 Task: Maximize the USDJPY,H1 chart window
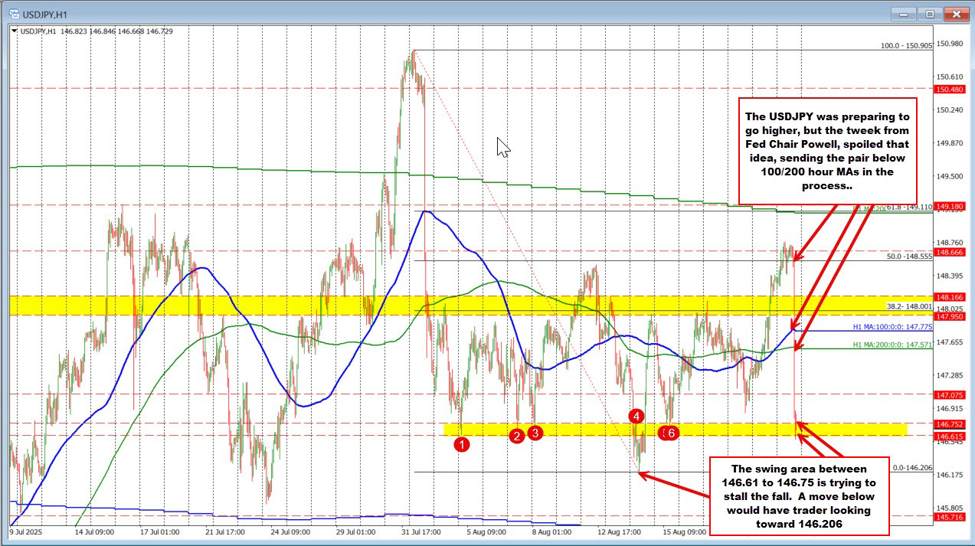click(930, 14)
